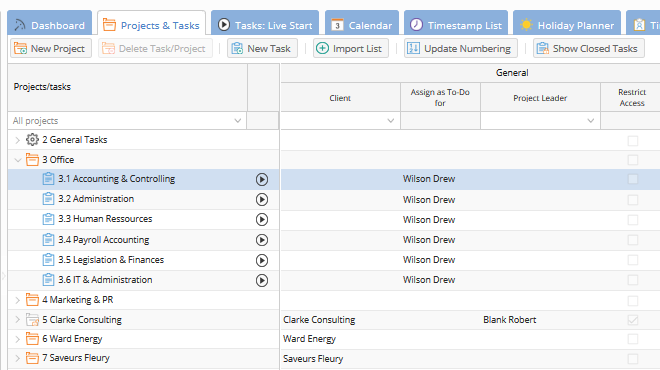Expand the 6 Ward Energy project
The height and width of the screenshot is (370, 660).
pos(17,339)
